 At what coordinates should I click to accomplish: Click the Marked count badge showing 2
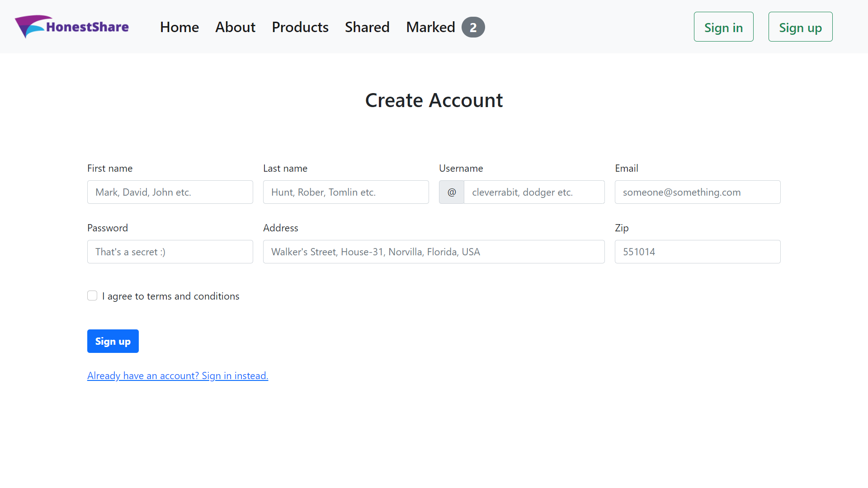473,27
